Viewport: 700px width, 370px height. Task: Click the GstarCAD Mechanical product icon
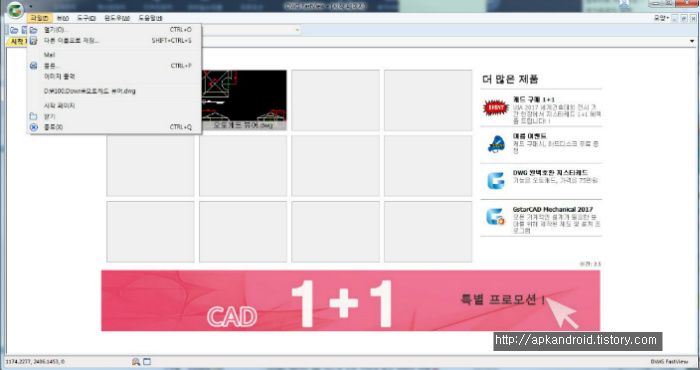496,217
